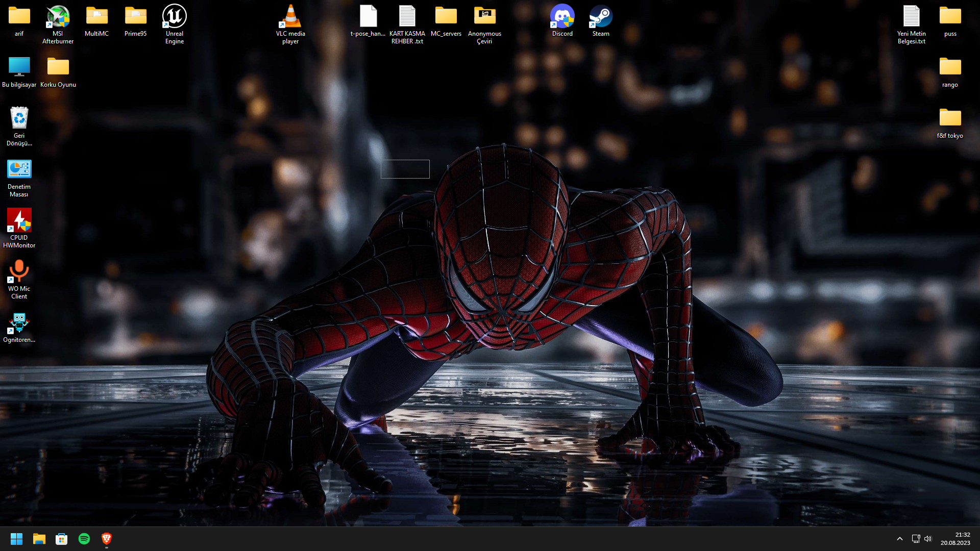Open WO Mic Client shortcut
The image size is (980, 551).
pyautogui.click(x=19, y=271)
